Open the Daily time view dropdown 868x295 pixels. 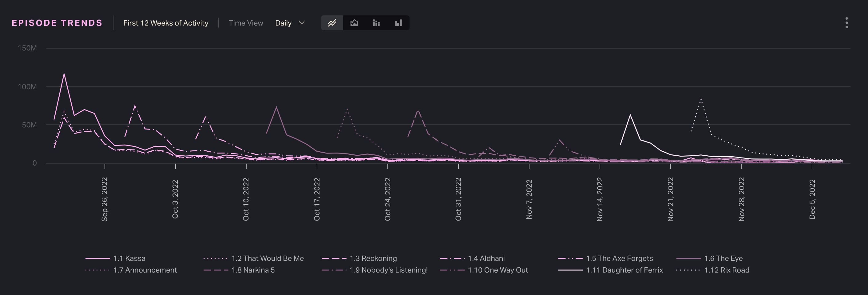(283, 23)
